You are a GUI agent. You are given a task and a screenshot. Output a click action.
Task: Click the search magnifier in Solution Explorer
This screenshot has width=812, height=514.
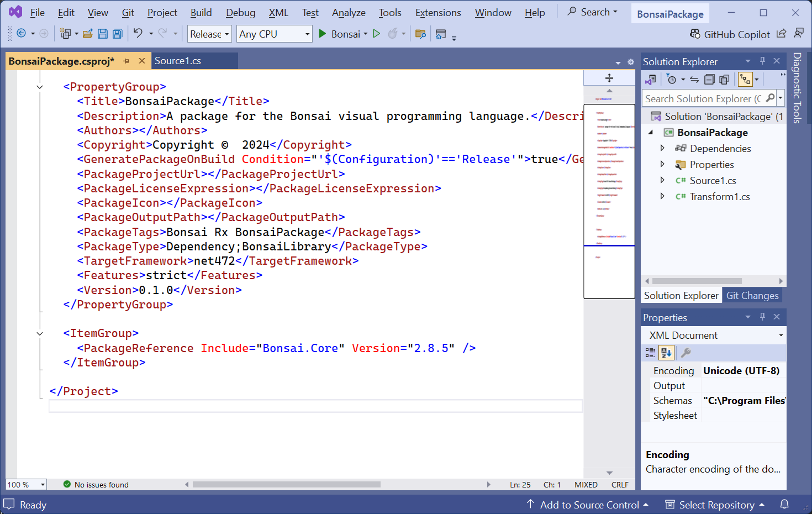pos(770,98)
